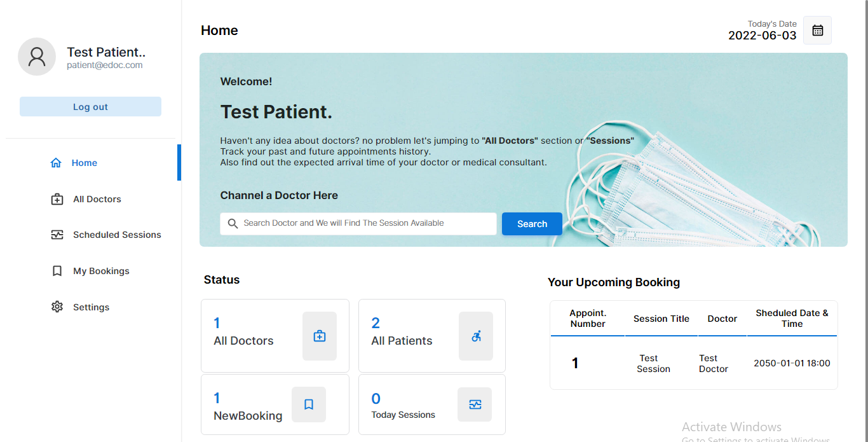Click the Today Sessions pulse status icon
The image size is (868, 442).
click(475, 404)
